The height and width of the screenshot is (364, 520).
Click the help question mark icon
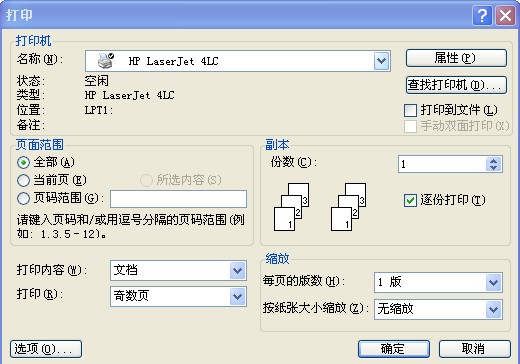point(482,15)
